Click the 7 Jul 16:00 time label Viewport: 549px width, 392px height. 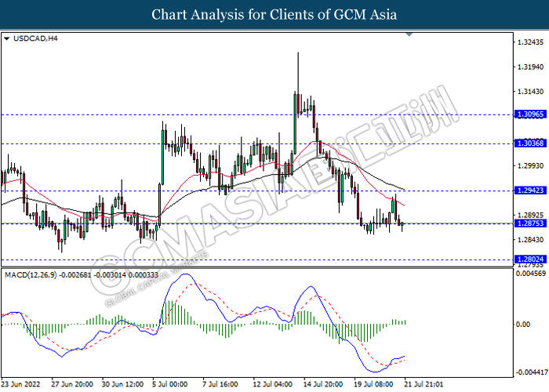220,384
